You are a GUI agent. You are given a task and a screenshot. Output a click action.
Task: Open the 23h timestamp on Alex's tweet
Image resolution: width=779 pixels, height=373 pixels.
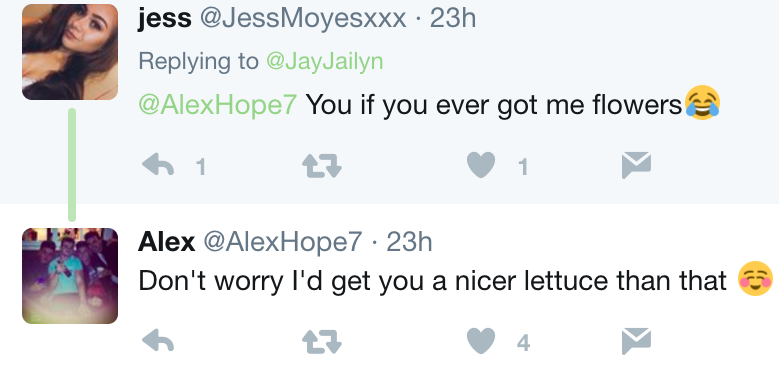(409, 242)
